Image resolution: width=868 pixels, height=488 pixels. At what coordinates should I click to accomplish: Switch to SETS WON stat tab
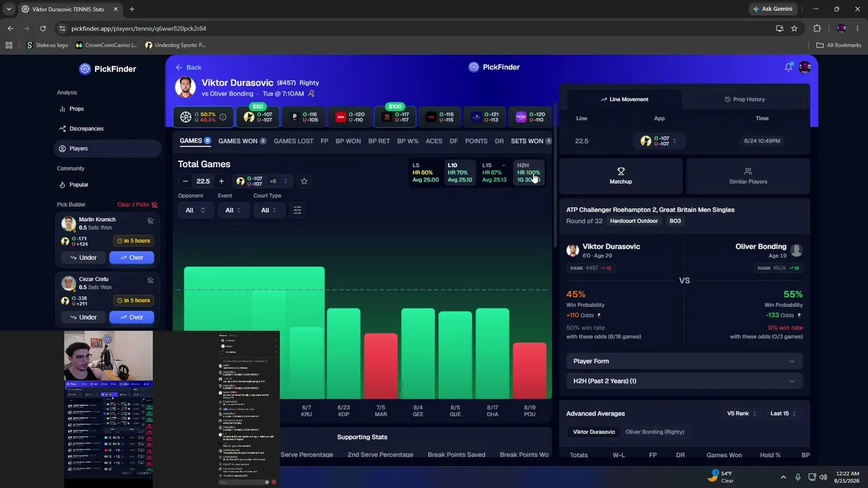(x=531, y=141)
